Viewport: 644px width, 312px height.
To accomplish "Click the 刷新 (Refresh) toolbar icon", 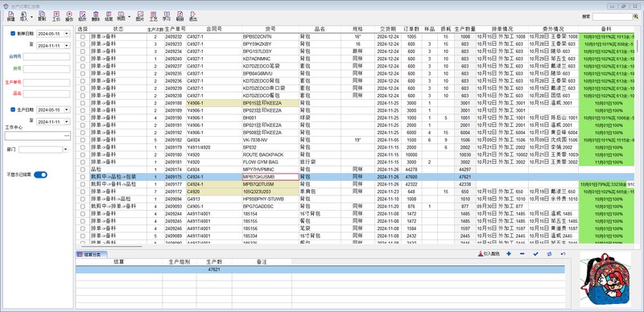I will point(180,16).
